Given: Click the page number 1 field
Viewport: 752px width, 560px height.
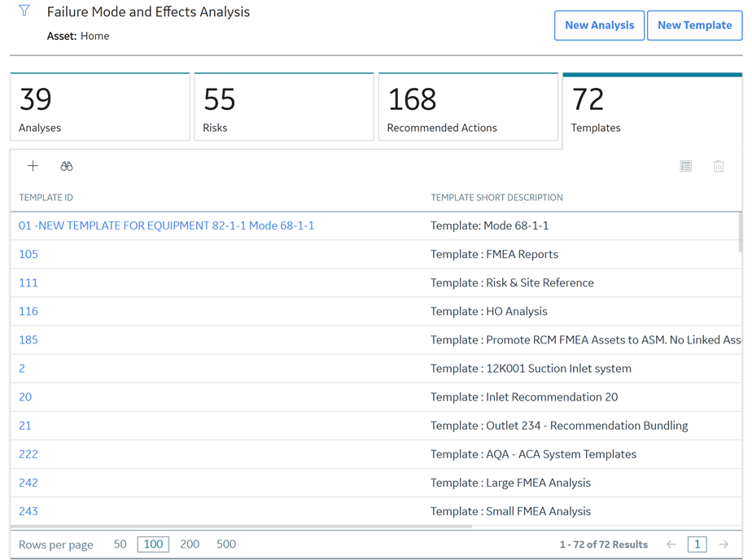Looking at the screenshot, I should pyautogui.click(x=697, y=545).
